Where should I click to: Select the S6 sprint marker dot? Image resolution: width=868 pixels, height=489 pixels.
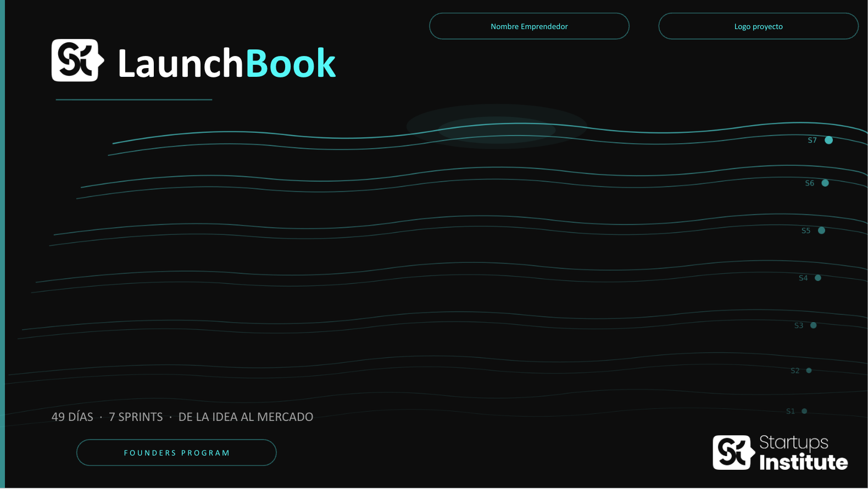click(825, 183)
